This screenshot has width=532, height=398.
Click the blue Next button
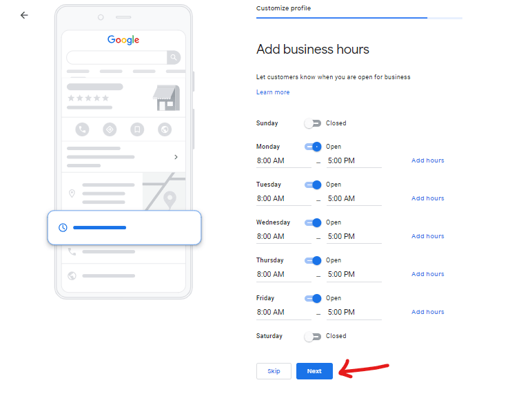click(314, 371)
